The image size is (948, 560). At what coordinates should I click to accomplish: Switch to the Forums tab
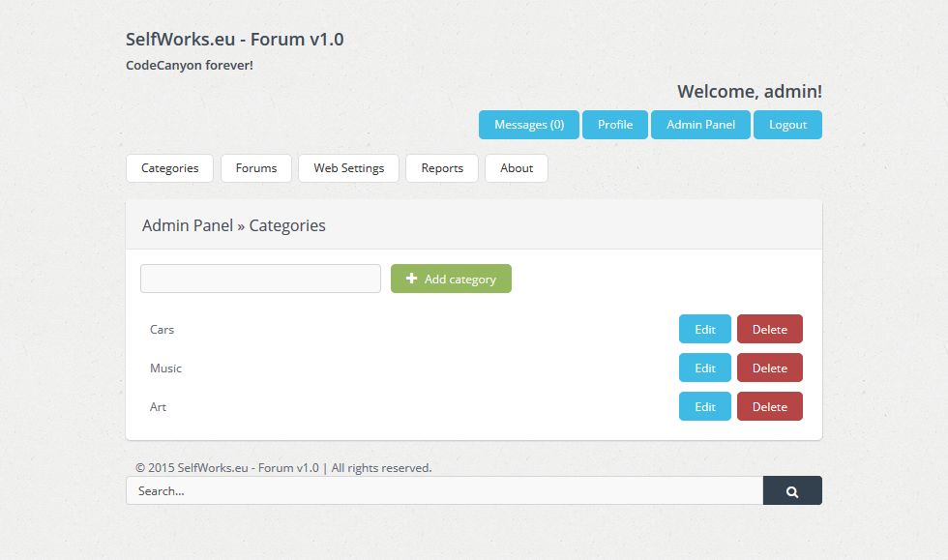[256, 168]
